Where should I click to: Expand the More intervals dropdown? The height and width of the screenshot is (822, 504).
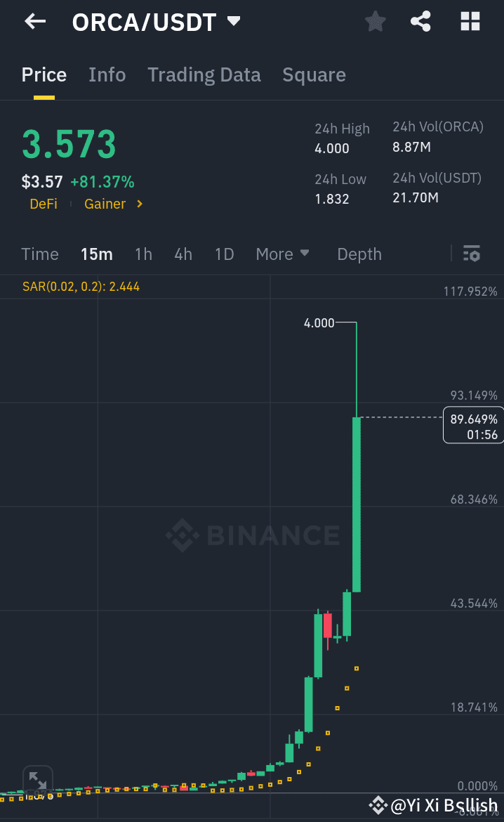(x=282, y=254)
